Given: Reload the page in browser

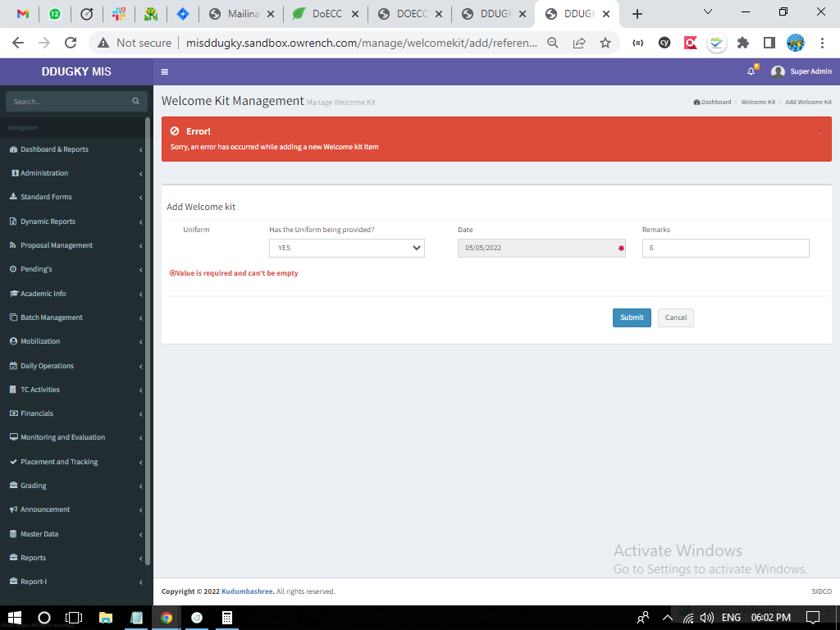Looking at the screenshot, I should point(71,43).
